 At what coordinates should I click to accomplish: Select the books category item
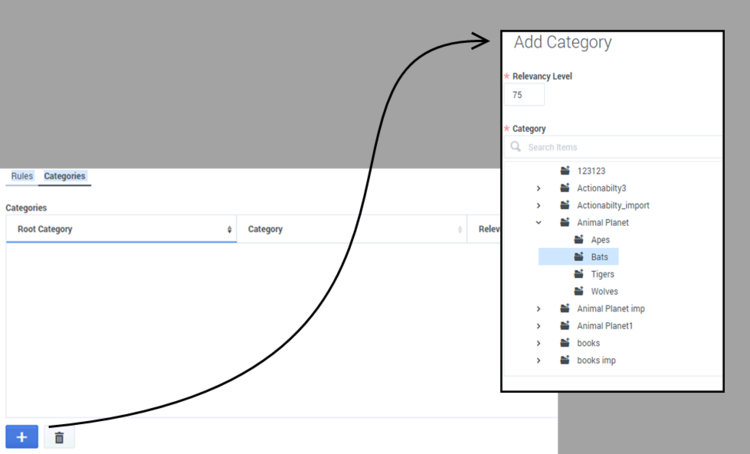588,343
